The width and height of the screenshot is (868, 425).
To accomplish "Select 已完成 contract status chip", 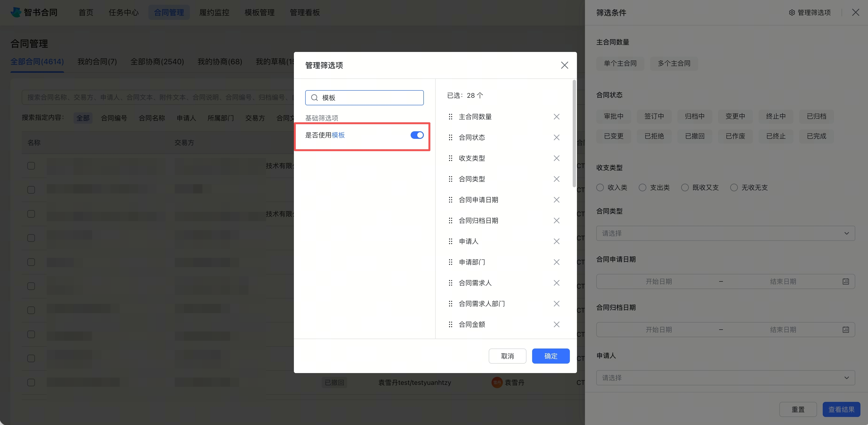I will 816,136.
